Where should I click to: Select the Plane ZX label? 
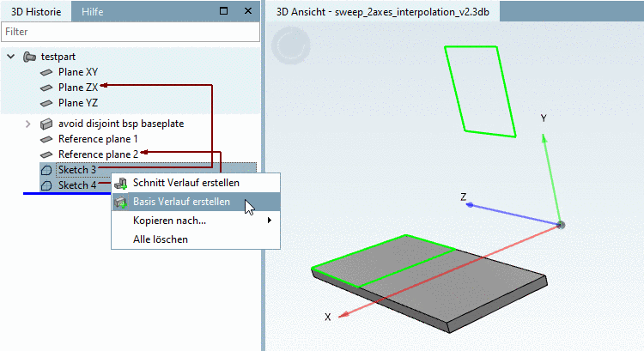[x=78, y=88]
